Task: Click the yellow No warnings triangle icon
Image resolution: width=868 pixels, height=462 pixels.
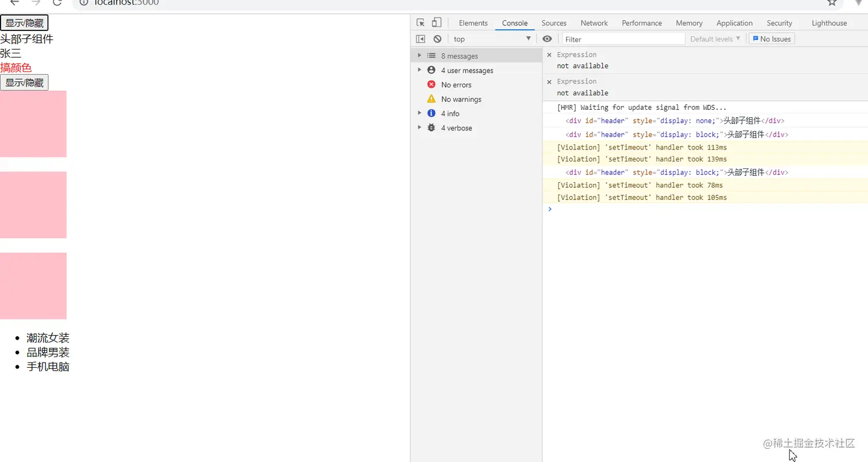Action: (431, 99)
